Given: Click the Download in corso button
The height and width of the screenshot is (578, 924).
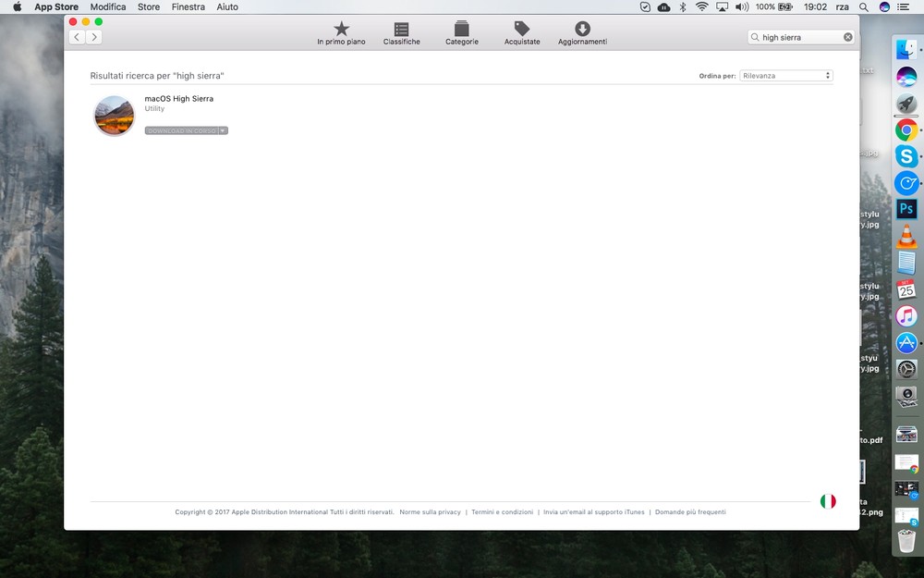Looking at the screenshot, I should [181, 131].
